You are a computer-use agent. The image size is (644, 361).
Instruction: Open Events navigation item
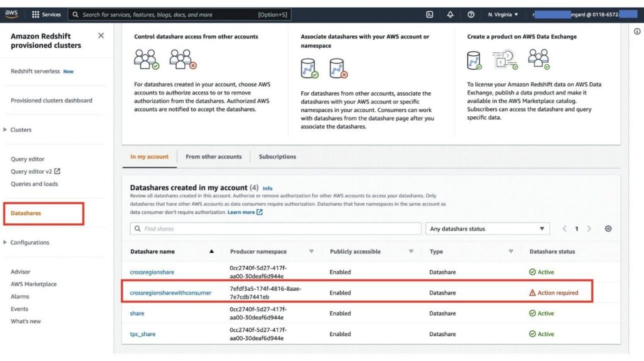[19, 308]
